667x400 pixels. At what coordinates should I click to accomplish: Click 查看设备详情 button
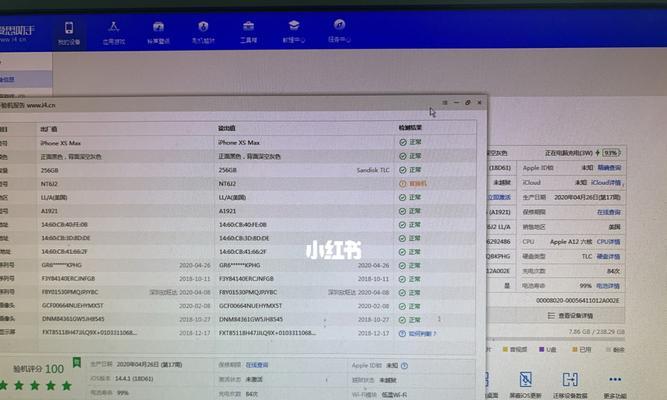pos(570,316)
